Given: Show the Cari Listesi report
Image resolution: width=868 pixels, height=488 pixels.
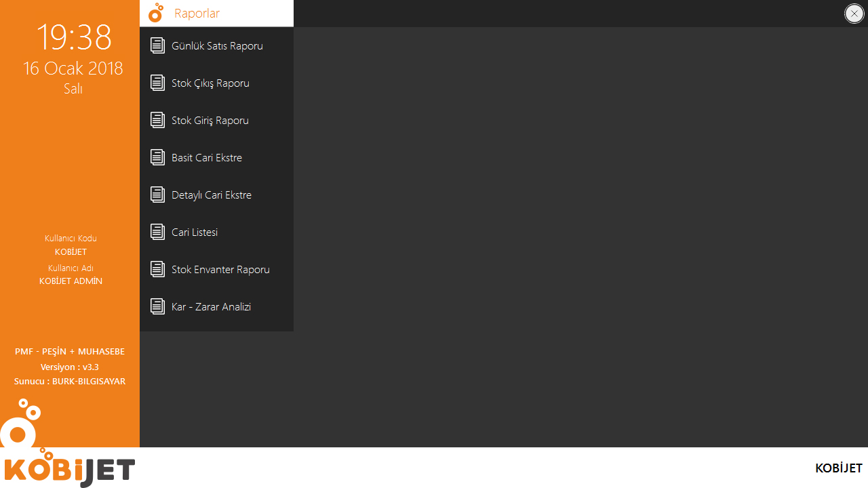Looking at the screenshot, I should click(216, 232).
